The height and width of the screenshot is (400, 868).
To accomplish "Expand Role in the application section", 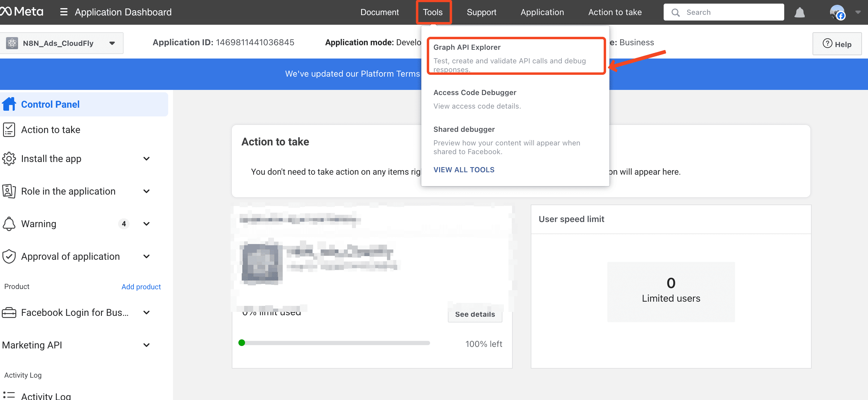I will (146, 191).
